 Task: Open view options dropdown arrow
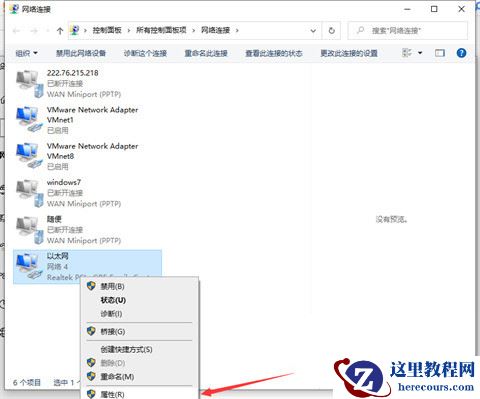420,53
